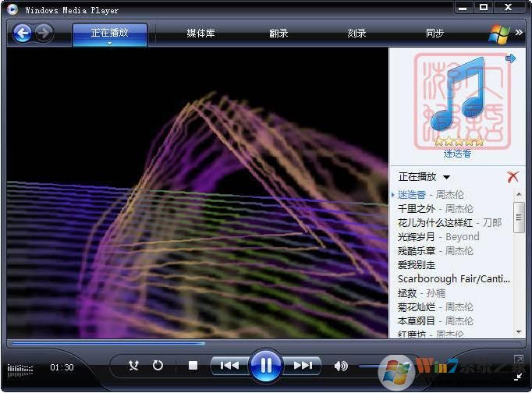Screen dimensions: 532x393
Task: Open the 正在播放 tab
Action: pyautogui.click(x=109, y=34)
